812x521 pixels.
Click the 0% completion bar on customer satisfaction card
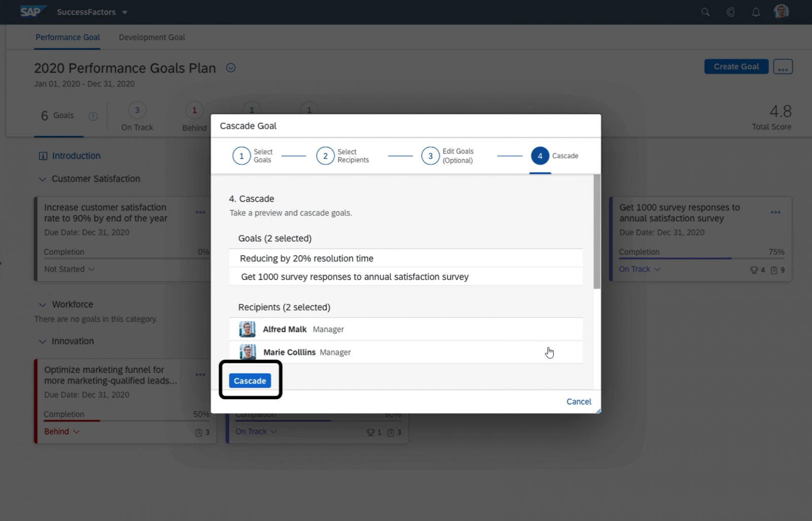127,258
